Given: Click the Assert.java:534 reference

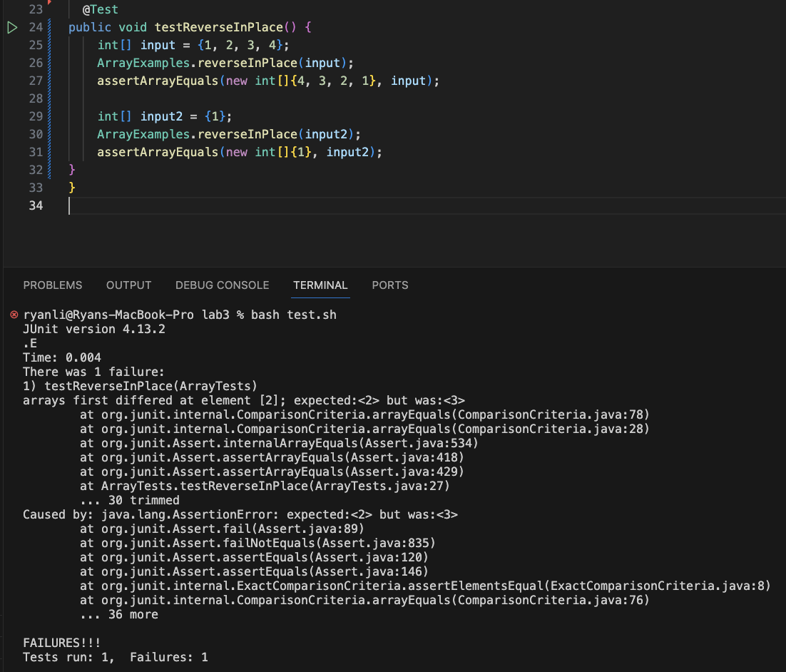Looking at the screenshot, I should pyautogui.click(x=419, y=443).
